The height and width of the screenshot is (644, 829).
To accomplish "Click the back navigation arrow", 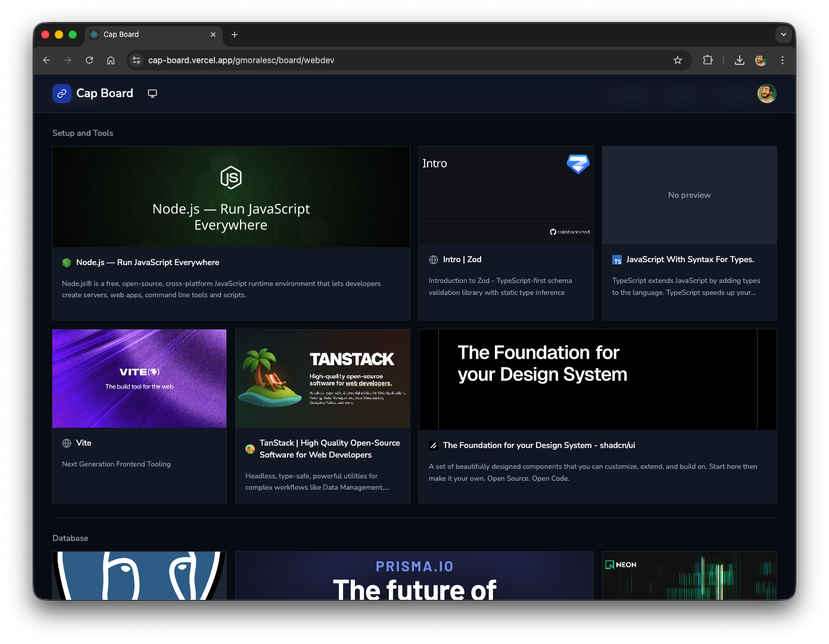I will coord(46,60).
